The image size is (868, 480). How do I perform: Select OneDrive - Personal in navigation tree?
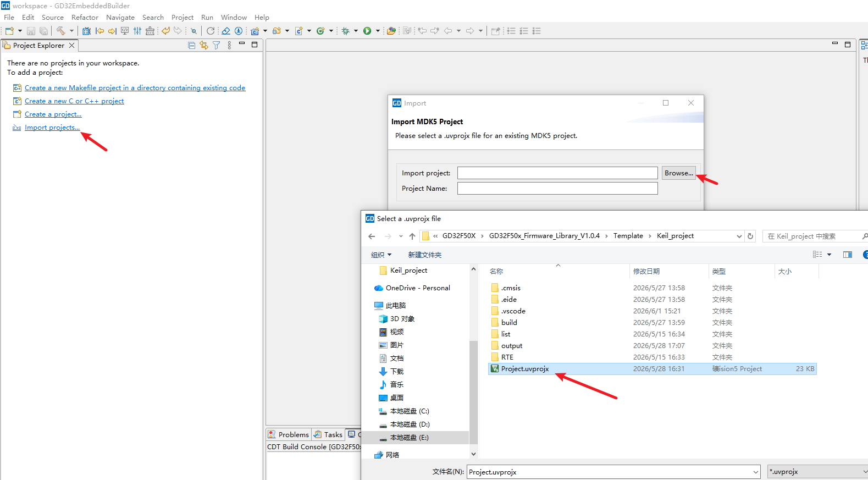coord(418,288)
